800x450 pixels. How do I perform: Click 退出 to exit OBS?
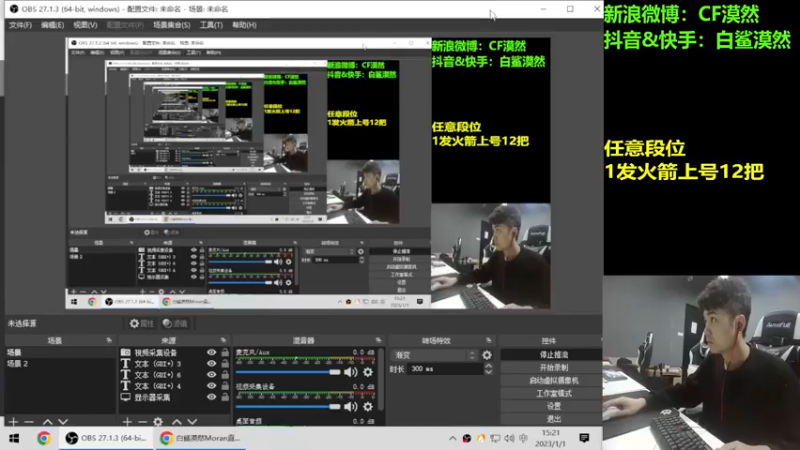553,419
